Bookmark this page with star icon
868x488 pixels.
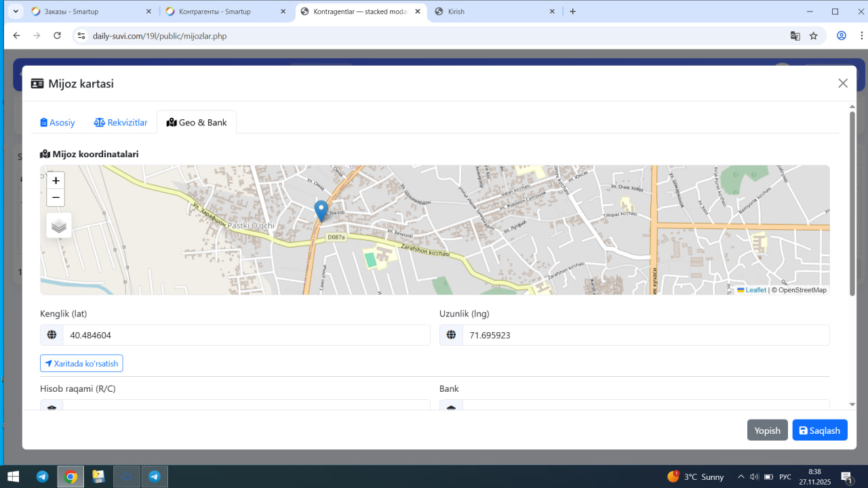(814, 36)
